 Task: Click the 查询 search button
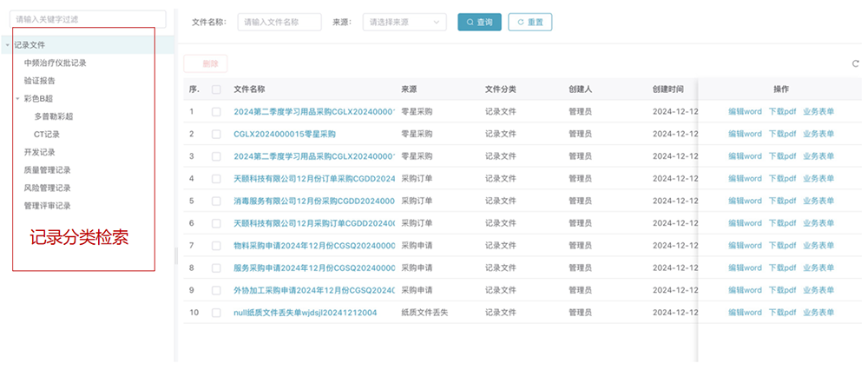[479, 22]
